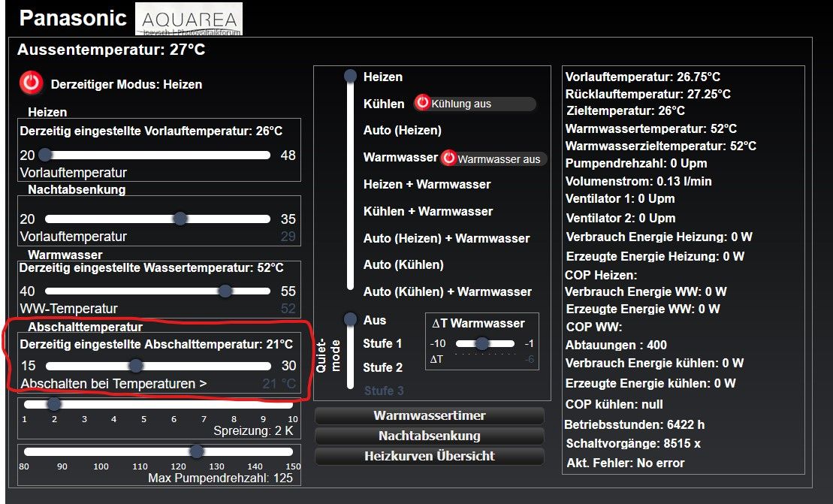Click the Spreizung: 2 K value

coord(253,430)
